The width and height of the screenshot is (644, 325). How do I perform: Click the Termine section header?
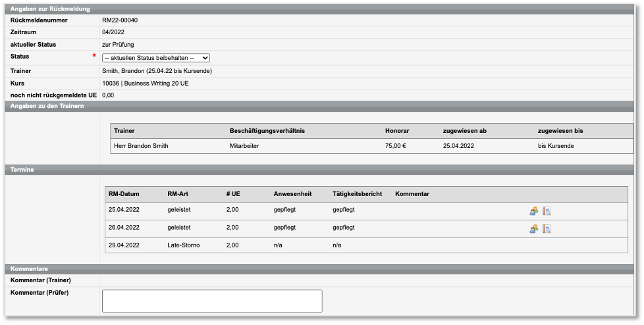[320, 170]
